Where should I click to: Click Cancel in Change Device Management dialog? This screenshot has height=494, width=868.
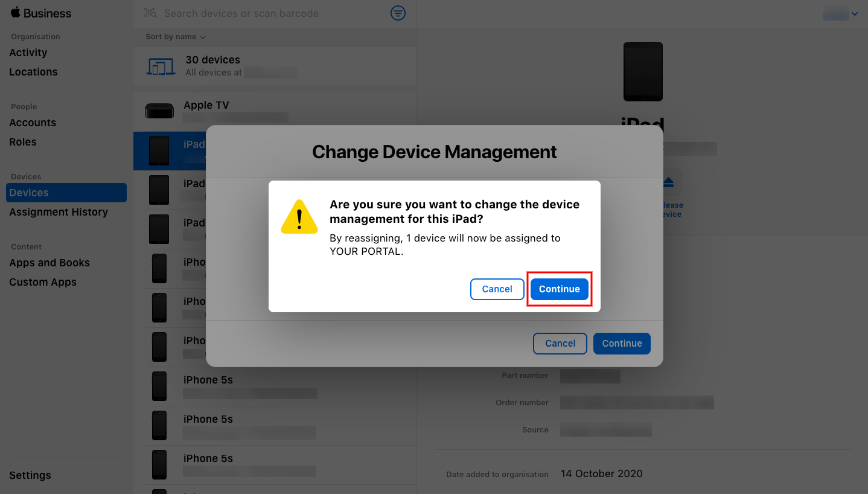pyautogui.click(x=560, y=343)
